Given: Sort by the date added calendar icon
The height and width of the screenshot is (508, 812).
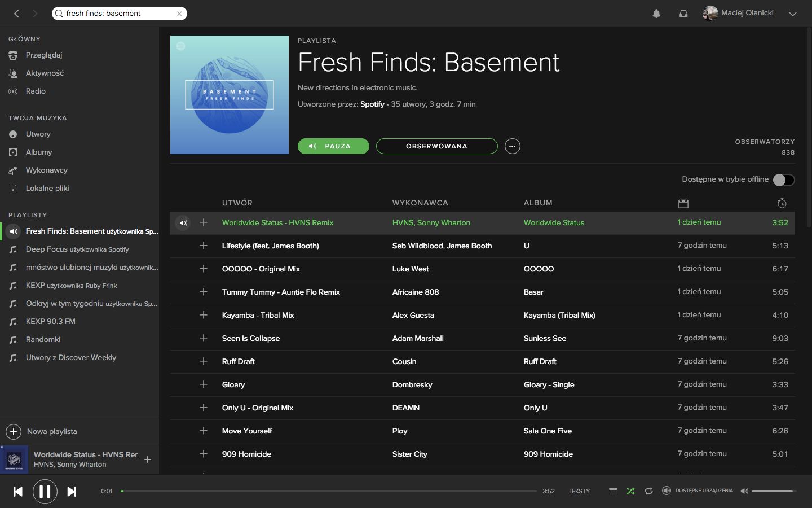Looking at the screenshot, I should pyautogui.click(x=683, y=203).
